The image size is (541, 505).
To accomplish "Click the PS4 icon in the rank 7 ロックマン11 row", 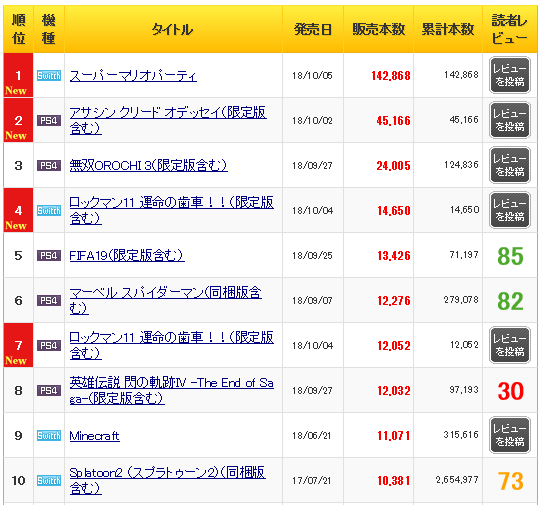I will [49, 346].
